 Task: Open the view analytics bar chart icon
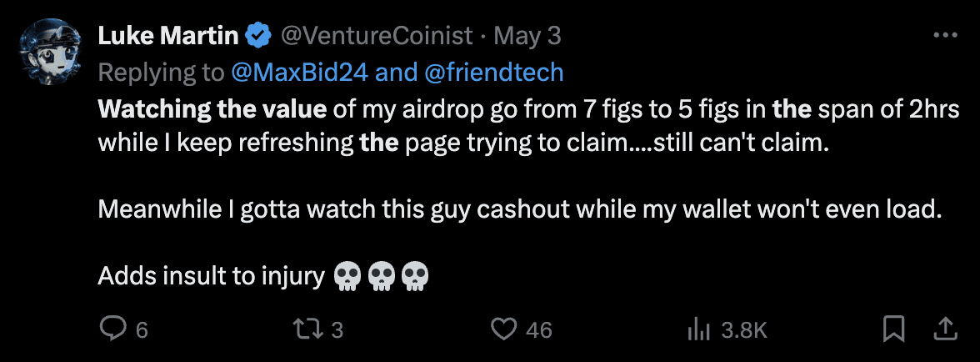click(x=697, y=330)
